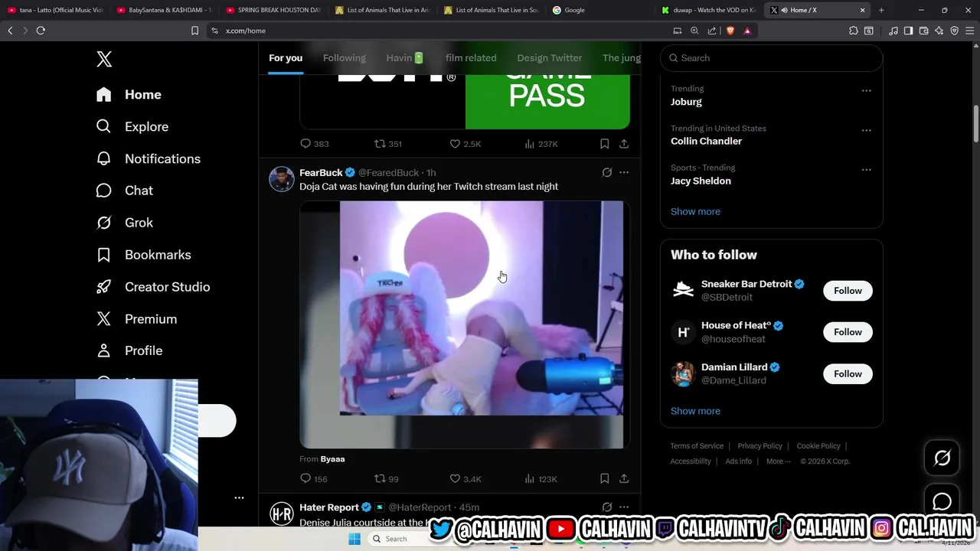Share the Game Pass post
The height and width of the screenshot is (551, 980).
[x=624, y=144]
